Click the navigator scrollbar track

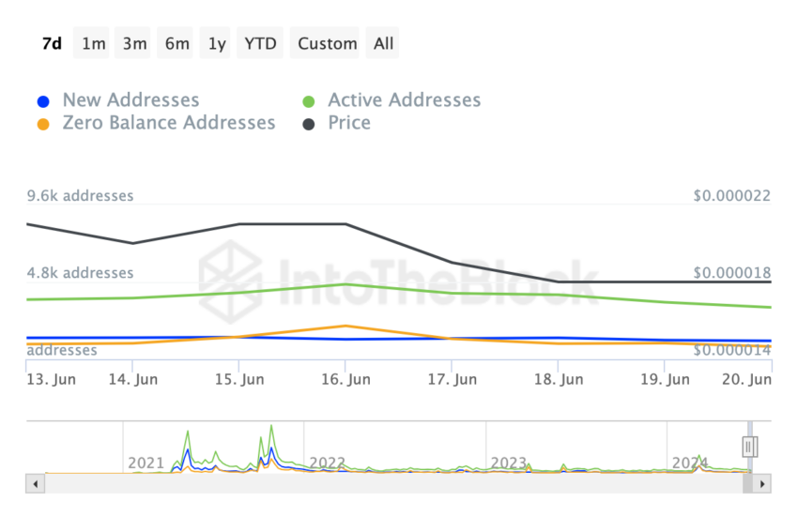coord(393,484)
